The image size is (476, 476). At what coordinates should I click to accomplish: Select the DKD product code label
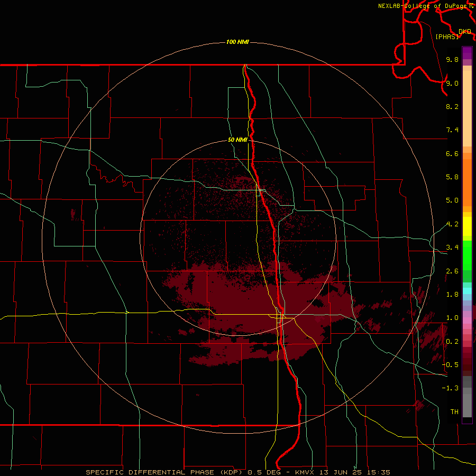pos(465,32)
